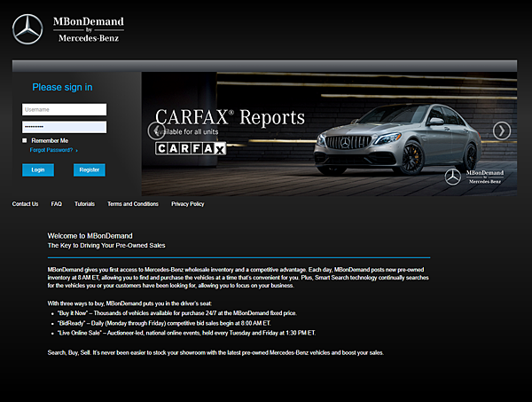Image resolution: width=532 pixels, height=402 pixels.
Task: Click 'The Key to Driving Your Pre-Owned Sales'
Action: point(106,246)
